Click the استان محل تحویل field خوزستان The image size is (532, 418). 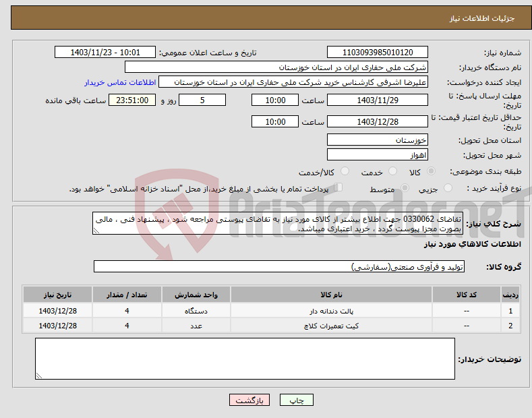pos(378,140)
